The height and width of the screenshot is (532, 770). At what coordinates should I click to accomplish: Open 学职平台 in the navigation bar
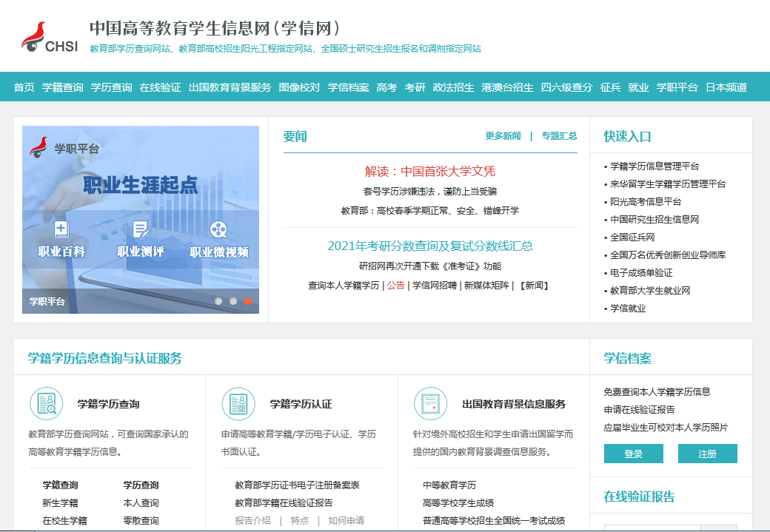coord(677,87)
